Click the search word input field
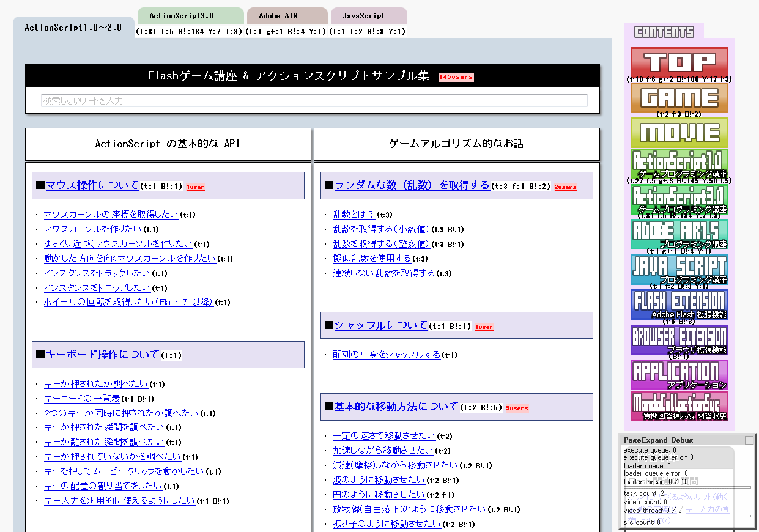Viewport: 759px width, 532px height. coord(314,100)
